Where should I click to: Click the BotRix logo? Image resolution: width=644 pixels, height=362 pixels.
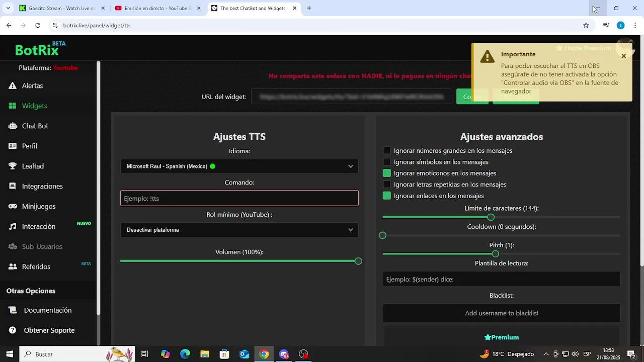(x=40, y=49)
